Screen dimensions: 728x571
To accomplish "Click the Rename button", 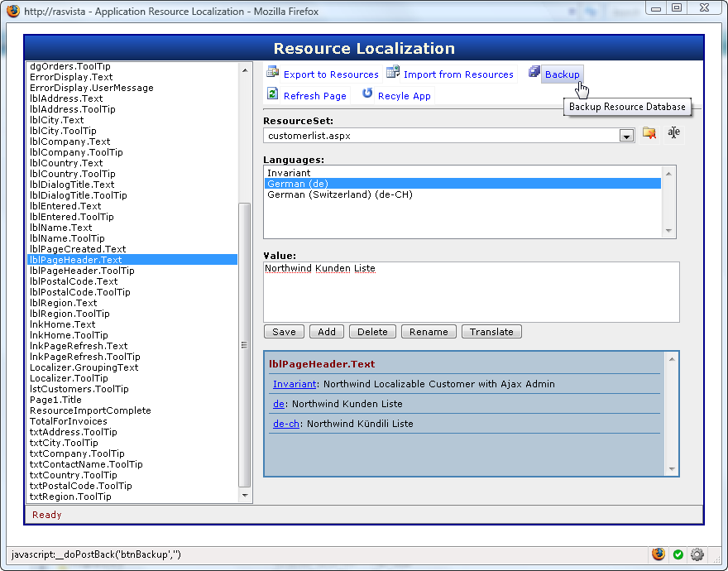I will (429, 332).
